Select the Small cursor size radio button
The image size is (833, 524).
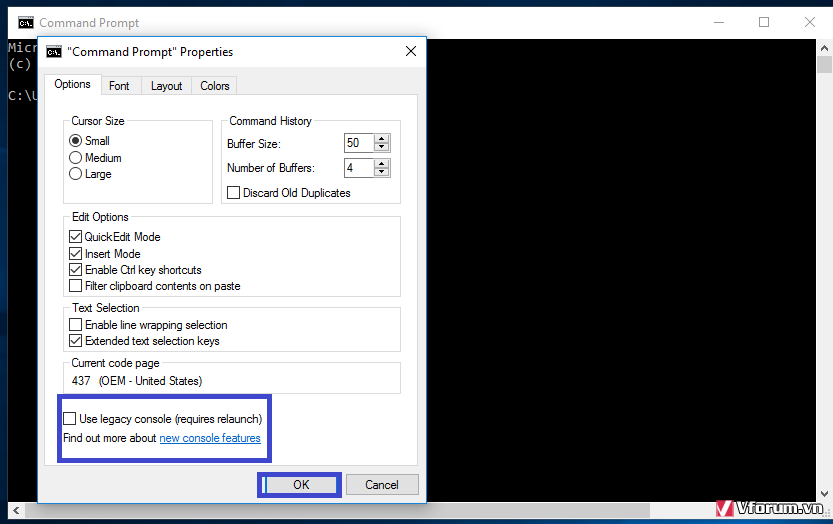coord(75,141)
